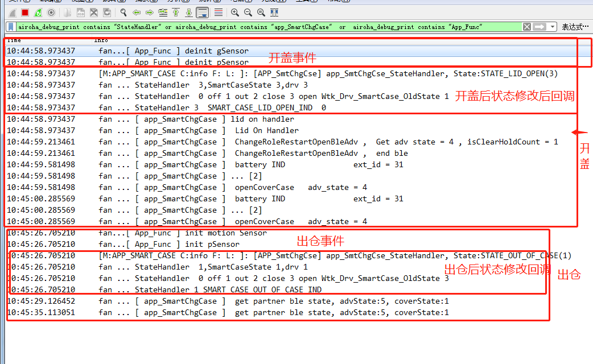
Task: Toggle packet list colorization
Action: click(x=218, y=13)
